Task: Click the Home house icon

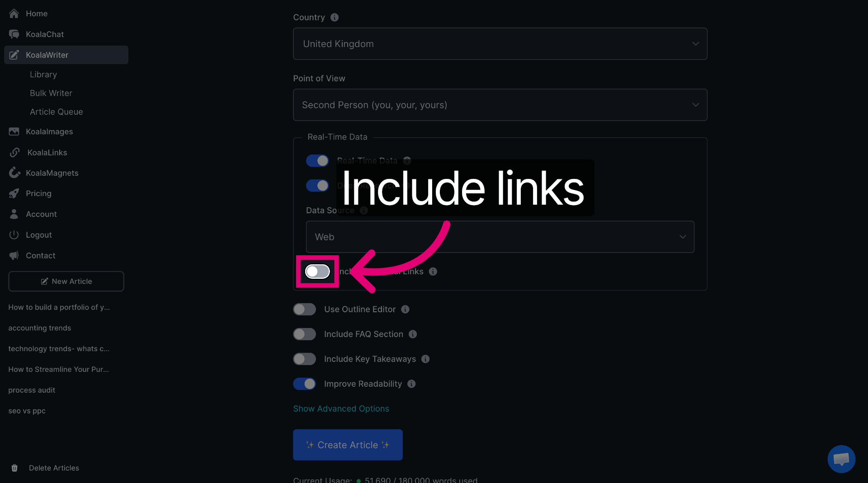Action: [x=14, y=14]
